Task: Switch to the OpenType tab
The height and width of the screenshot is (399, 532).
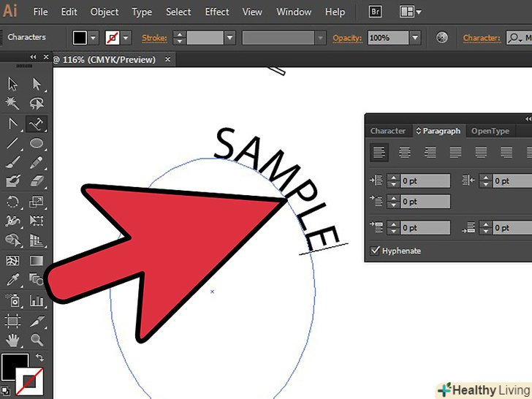Action: (490, 131)
